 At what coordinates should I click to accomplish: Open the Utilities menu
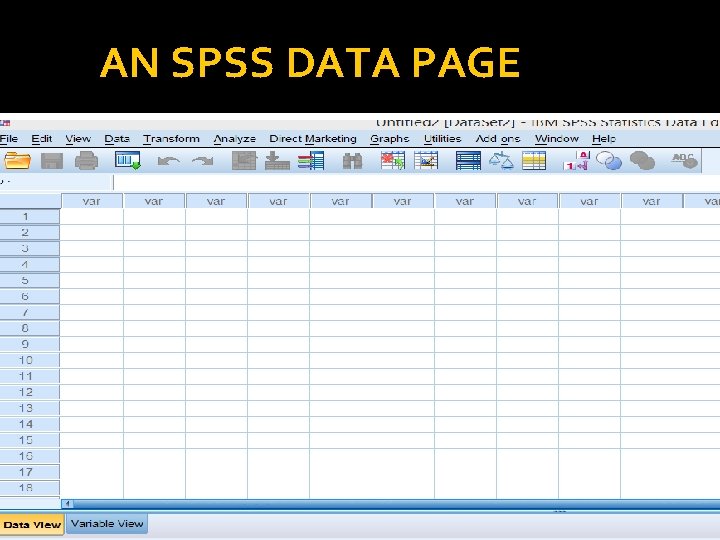tap(442, 139)
